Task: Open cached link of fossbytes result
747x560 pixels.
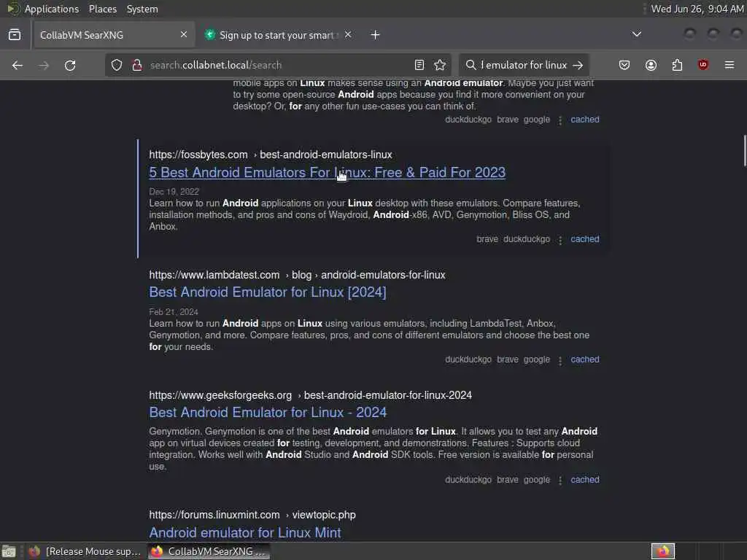Action: click(x=584, y=239)
